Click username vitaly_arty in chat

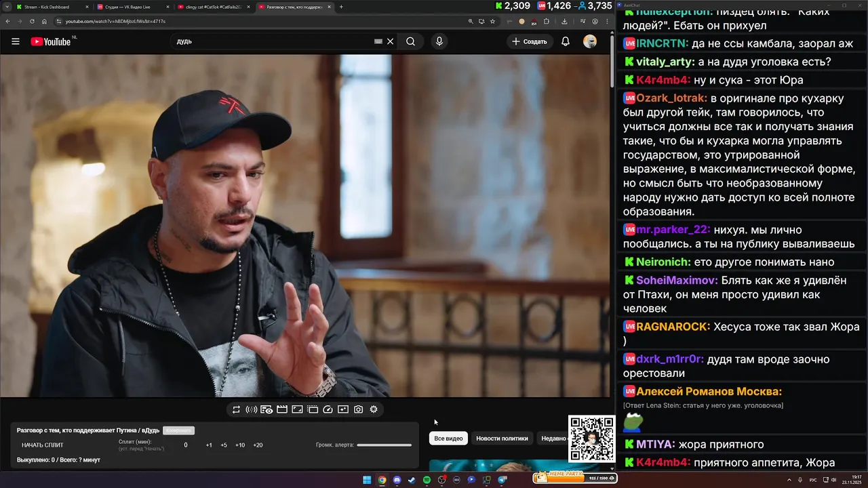665,62
